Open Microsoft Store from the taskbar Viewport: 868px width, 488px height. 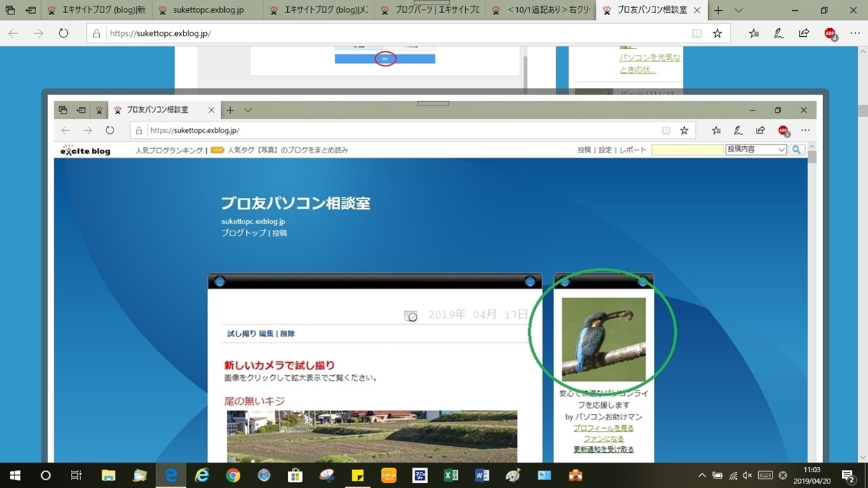click(x=295, y=476)
